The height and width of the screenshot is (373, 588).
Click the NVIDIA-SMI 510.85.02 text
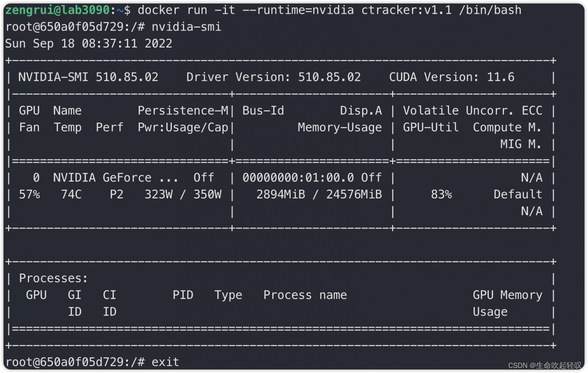pos(88,77)
